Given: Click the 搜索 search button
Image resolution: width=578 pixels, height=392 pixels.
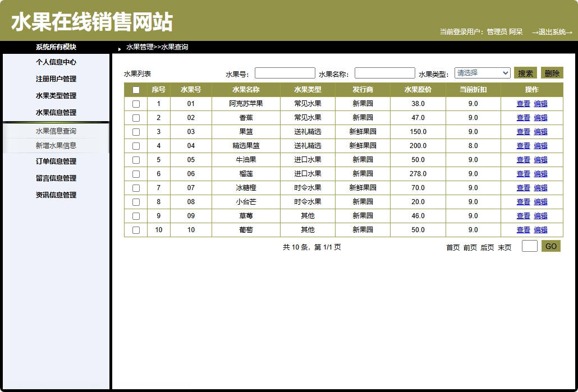Looking at the screenshot, I should (524, 72).
